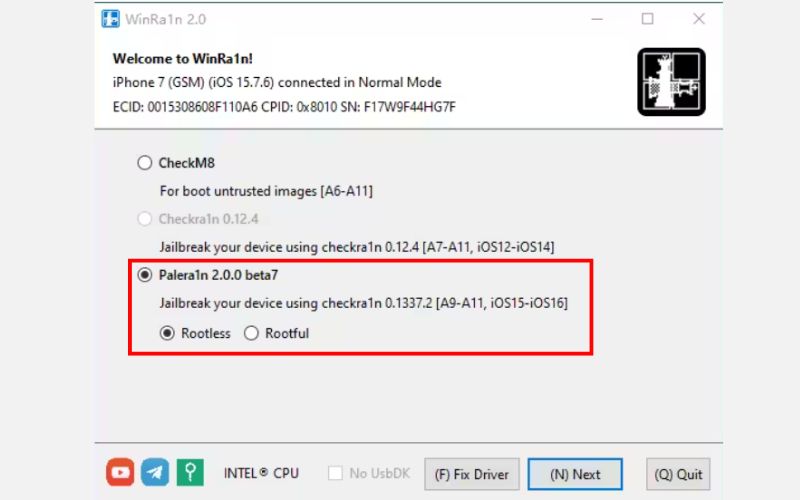This screenshot has width=800, height=500.
Task: Close the WinRa1n window
Action: pyautogui.click(x=698, y=19)
